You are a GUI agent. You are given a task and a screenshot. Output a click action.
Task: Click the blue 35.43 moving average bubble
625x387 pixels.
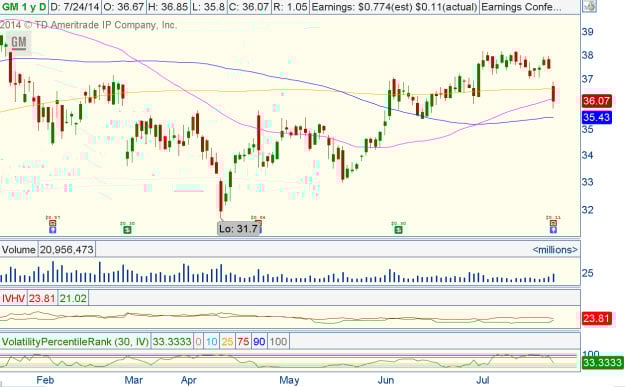[x=596, y=117]
